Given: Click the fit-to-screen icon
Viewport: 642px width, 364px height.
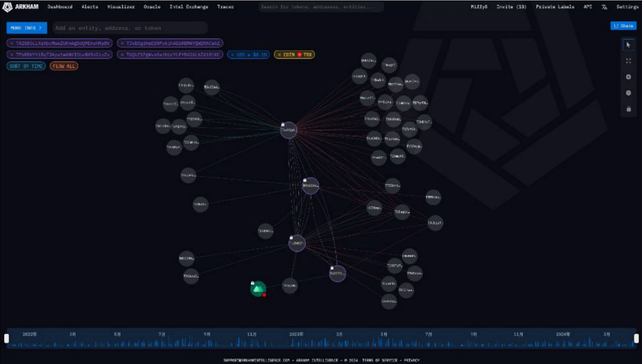Looking at the screenshot, I should point(628,61).
